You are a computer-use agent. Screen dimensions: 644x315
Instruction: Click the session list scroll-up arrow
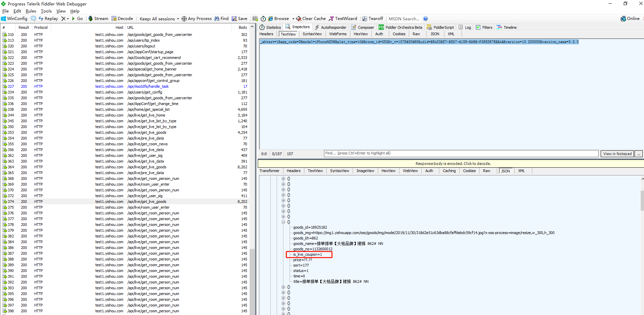click(x=252, y=27)
